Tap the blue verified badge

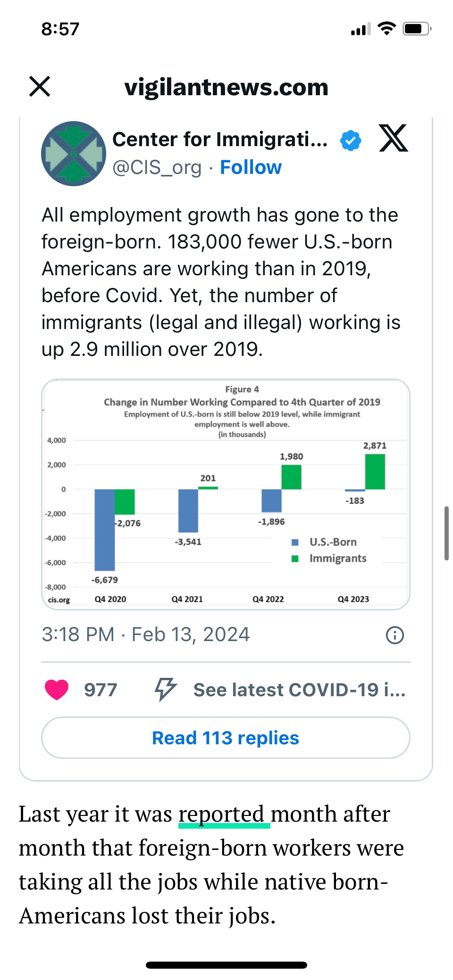(x=351, y=140)
